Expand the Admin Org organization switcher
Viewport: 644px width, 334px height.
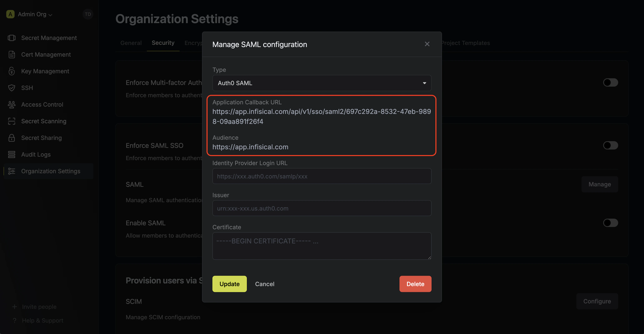point(35,14)
